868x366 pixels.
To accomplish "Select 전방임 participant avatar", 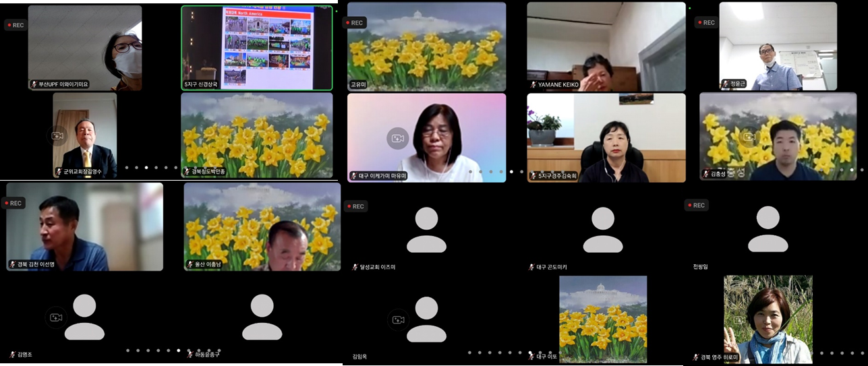I will point(768,229).
